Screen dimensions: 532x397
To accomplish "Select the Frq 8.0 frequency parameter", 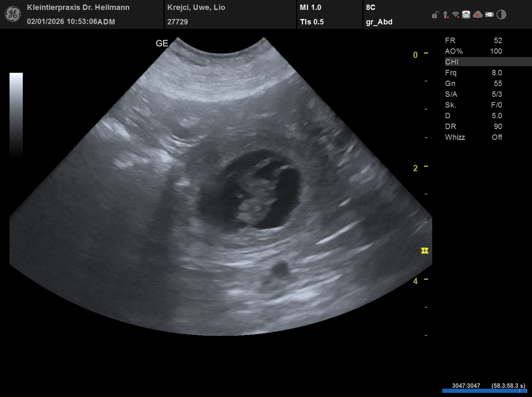I will pyautogui.click(x=473, y=73).
